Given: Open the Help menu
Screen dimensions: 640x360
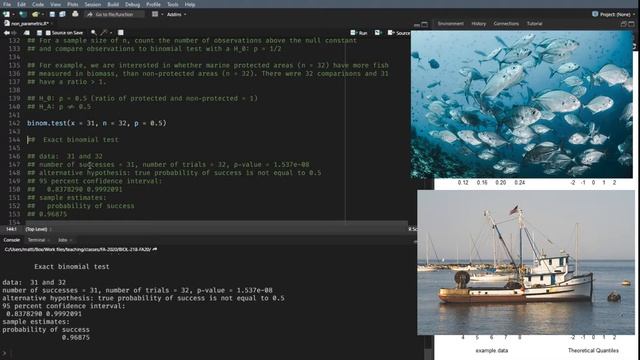Looking at the screenshot, I should click(190, 4).
